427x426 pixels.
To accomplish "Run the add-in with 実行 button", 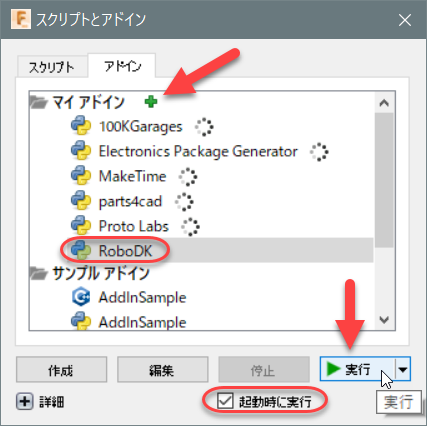I will 357,369.
